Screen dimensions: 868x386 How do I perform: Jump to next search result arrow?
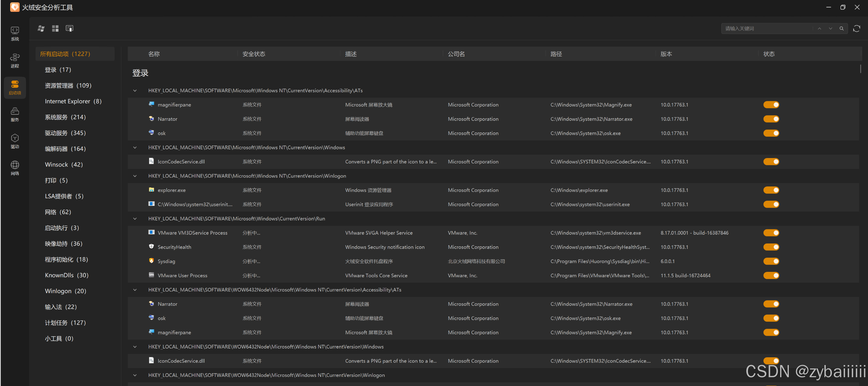click(x=830, y=29)
